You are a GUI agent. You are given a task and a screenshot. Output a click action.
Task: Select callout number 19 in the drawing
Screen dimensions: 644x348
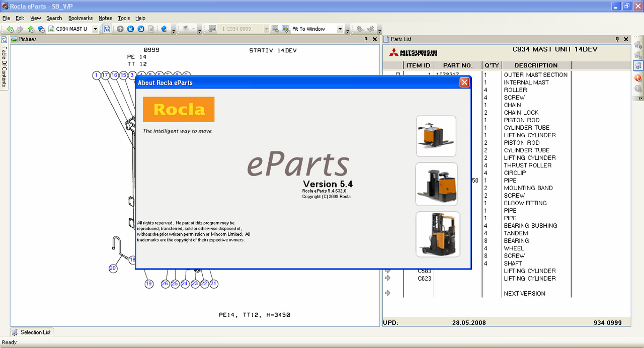coord(149,284)
